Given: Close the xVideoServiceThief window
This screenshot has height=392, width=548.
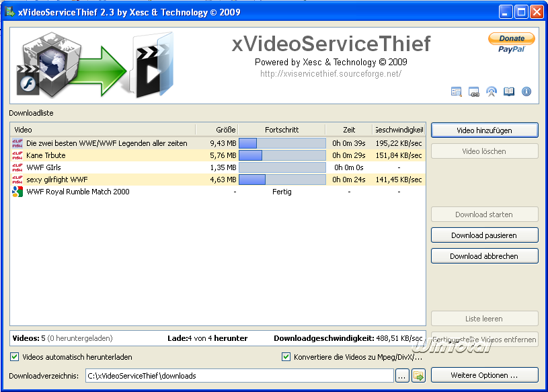Looking at the screenshot, I should (537, 12).
